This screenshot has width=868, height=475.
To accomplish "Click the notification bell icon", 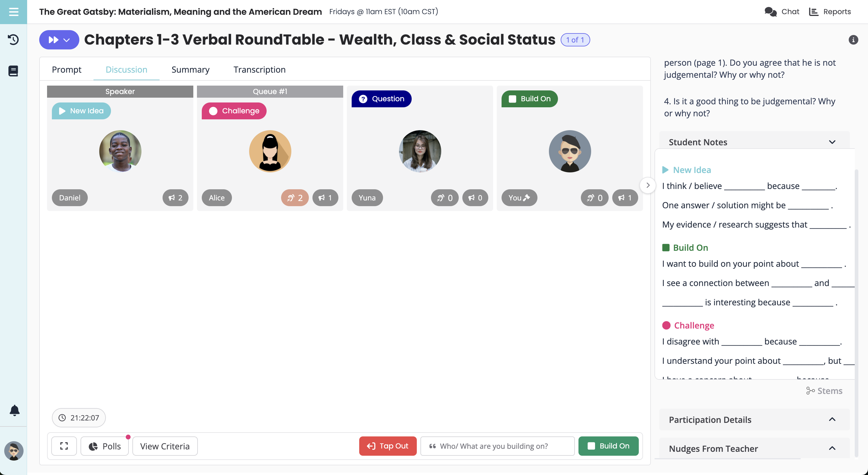I will click(x=14, y=411).
